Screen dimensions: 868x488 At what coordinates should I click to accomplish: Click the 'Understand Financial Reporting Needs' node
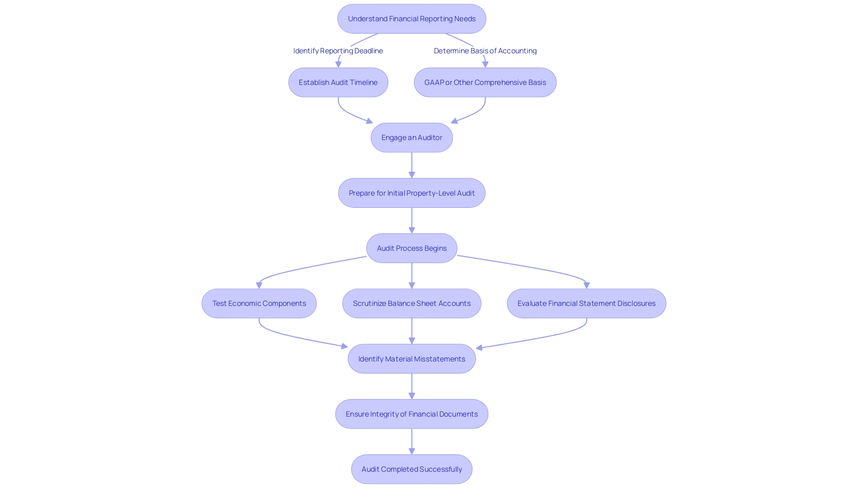(411, 19)
